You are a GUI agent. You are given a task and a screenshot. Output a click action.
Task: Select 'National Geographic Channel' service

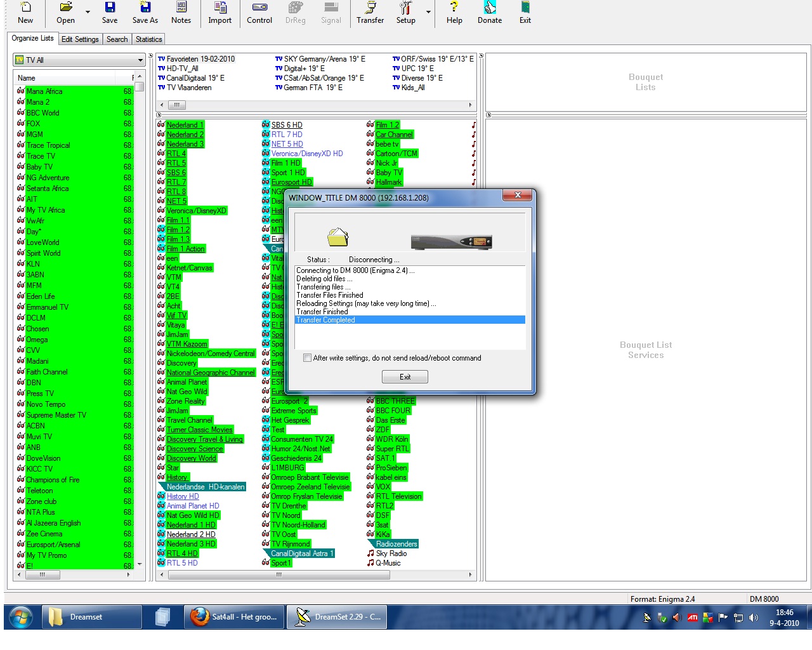(211, 373)
